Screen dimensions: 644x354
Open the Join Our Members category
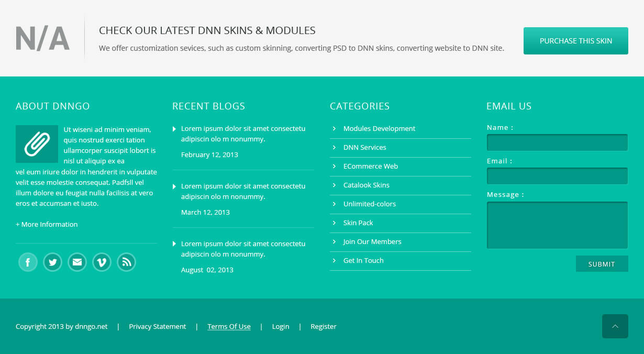(372, 241)
